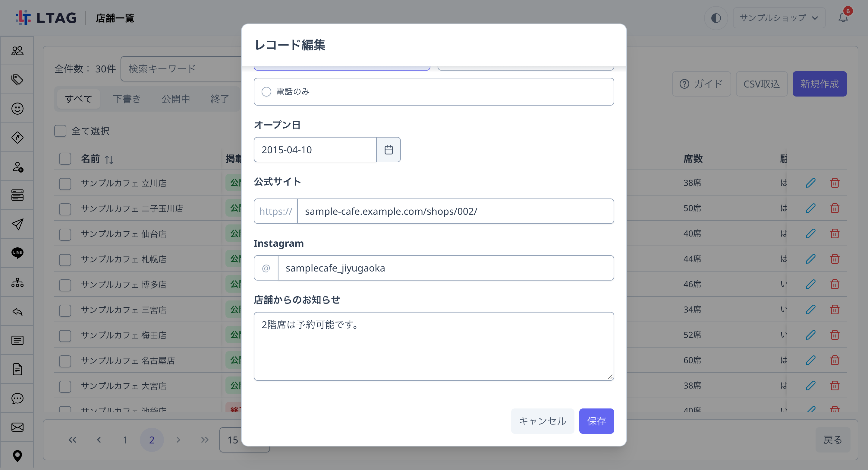Select the 電話のみ radio option
The width and height of the screenshot is (868, 470).
click(x=266, y=91)
